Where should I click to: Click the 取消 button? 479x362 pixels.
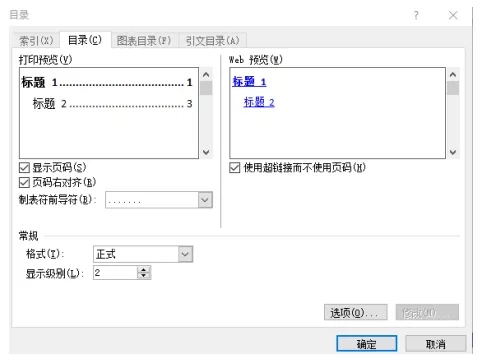436,344
